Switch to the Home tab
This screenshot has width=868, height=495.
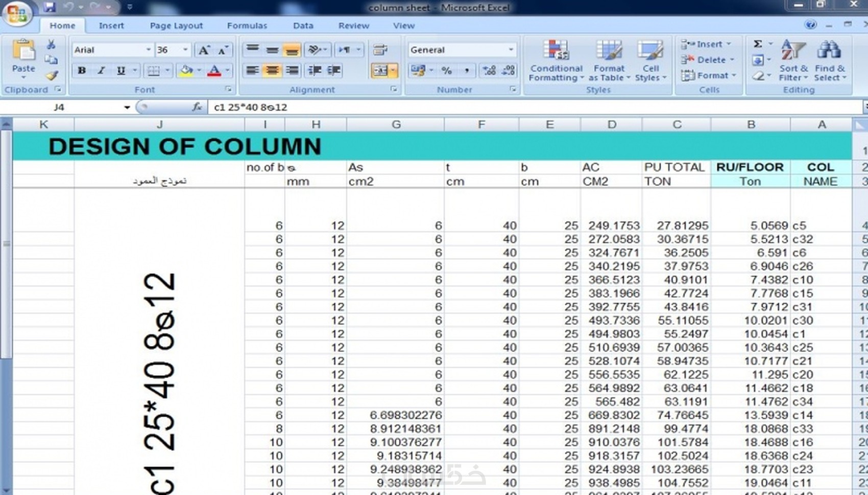click(62, 26)
